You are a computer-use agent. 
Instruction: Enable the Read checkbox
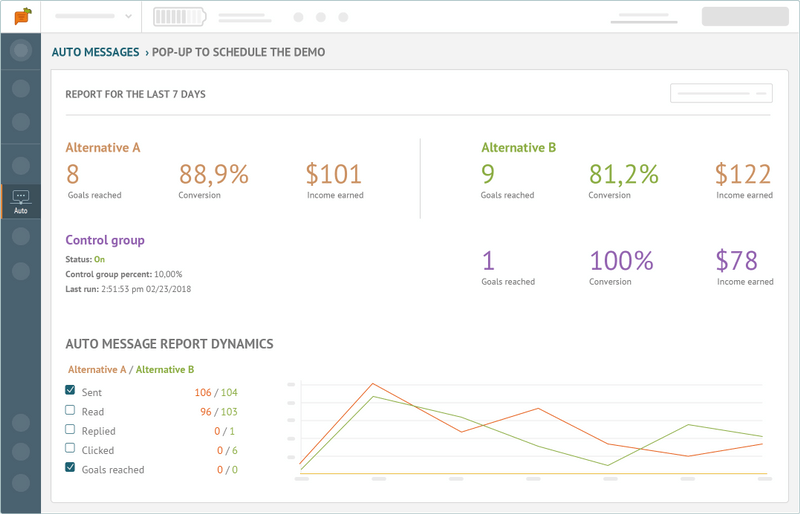[x=70, y=410]
